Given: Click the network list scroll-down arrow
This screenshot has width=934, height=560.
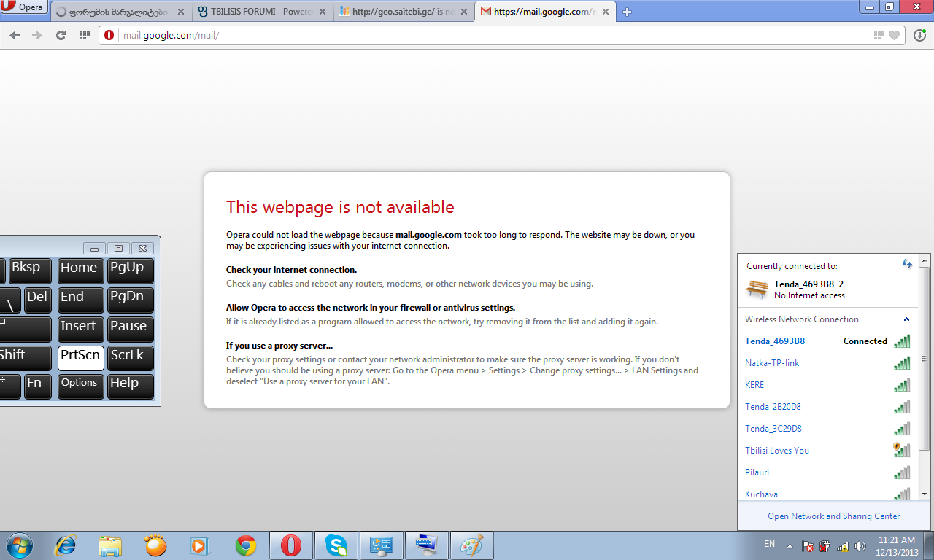Looking at the screenshot, I should click(x=924, y=494).
